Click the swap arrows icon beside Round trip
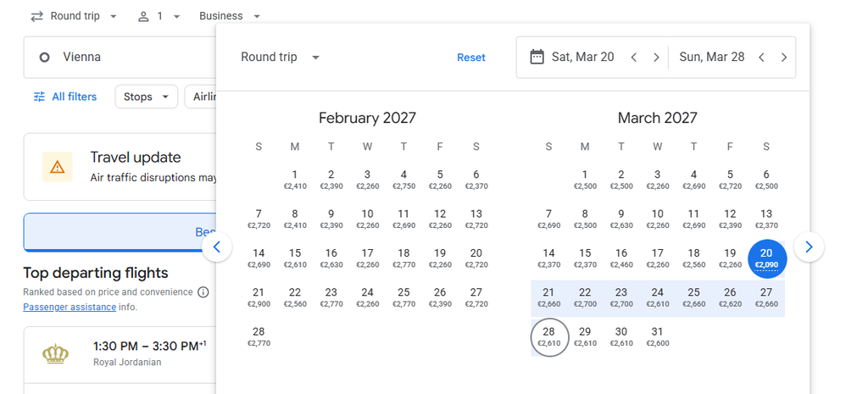 (x=36, y=16)
